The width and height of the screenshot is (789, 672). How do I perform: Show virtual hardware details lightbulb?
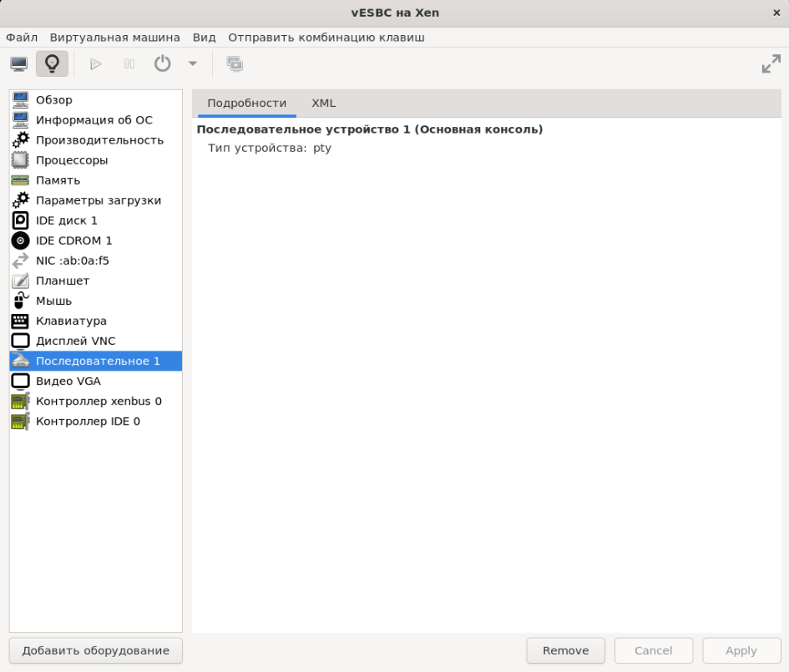point(53,64)
